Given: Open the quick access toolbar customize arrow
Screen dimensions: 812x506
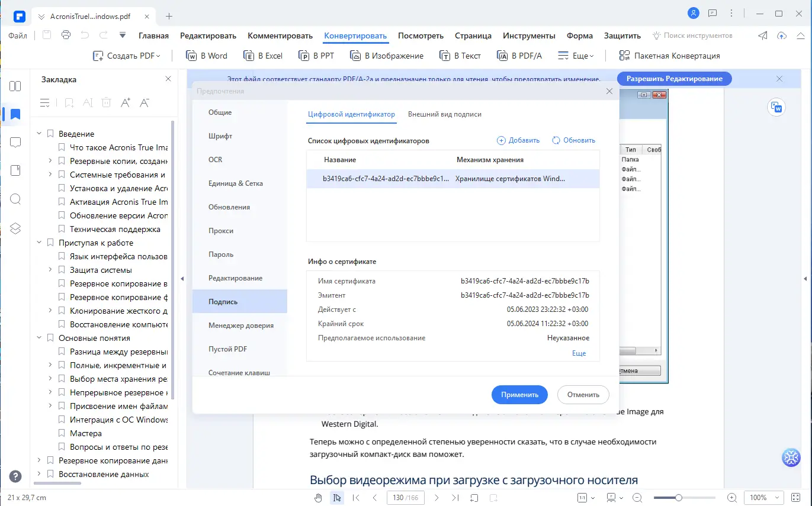Looking at the screenshot, I should [123, 36].
